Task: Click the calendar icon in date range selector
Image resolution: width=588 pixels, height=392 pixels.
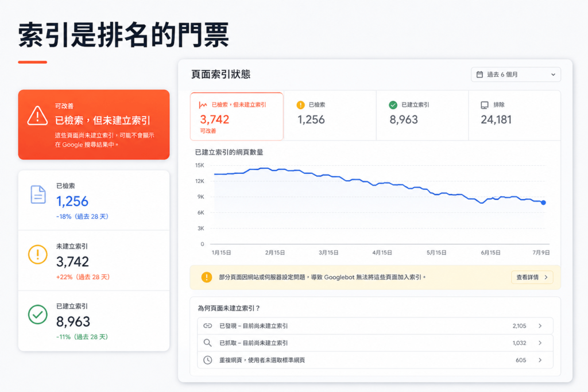Action: click(479, 75)
